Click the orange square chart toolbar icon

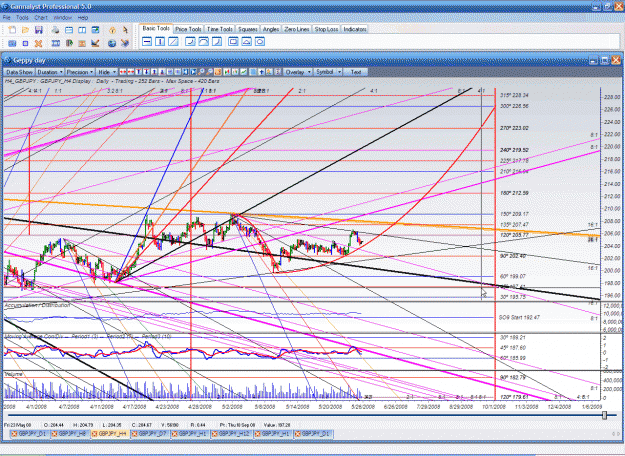click(x=218, y=72)
